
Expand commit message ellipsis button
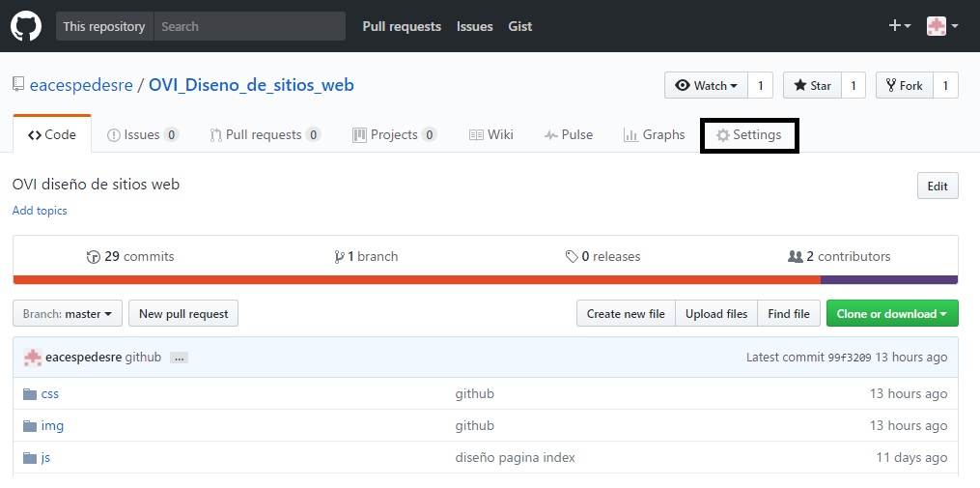[179, 358]
